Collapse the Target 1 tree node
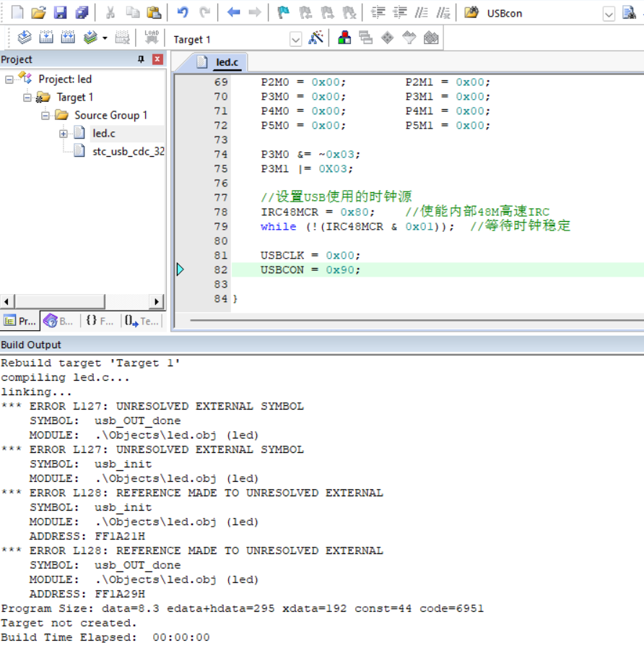Image resolution: width=644 pixels, height=661 pixels. [x=27, y=98]
